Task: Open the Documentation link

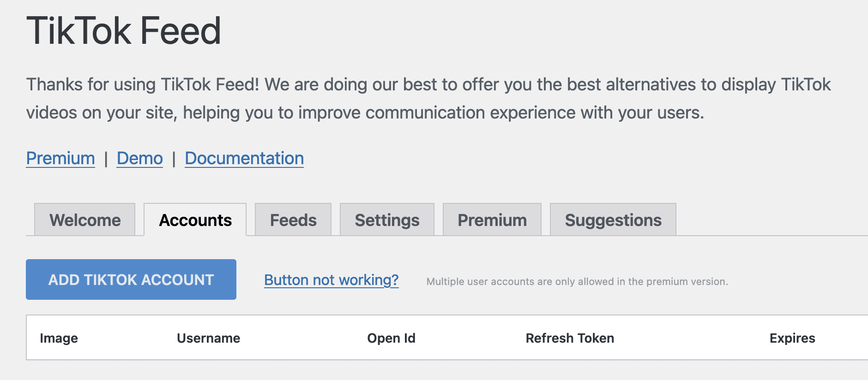Action: coord(244,158)
